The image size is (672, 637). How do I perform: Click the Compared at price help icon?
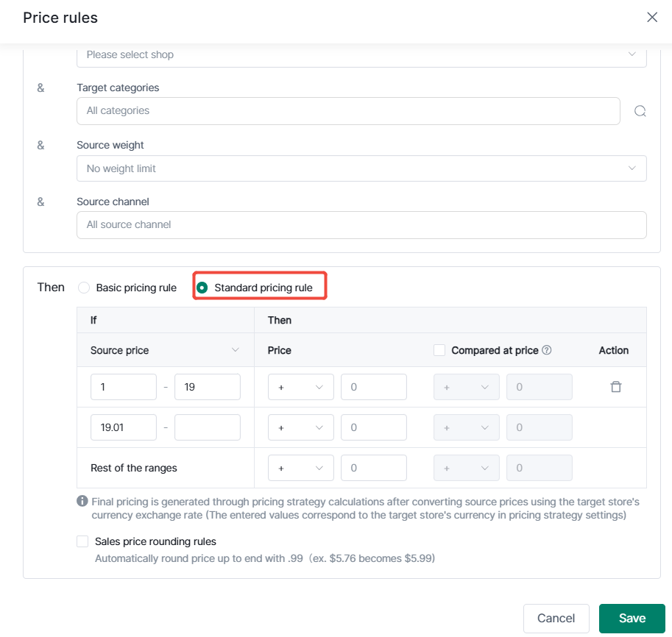547,350
